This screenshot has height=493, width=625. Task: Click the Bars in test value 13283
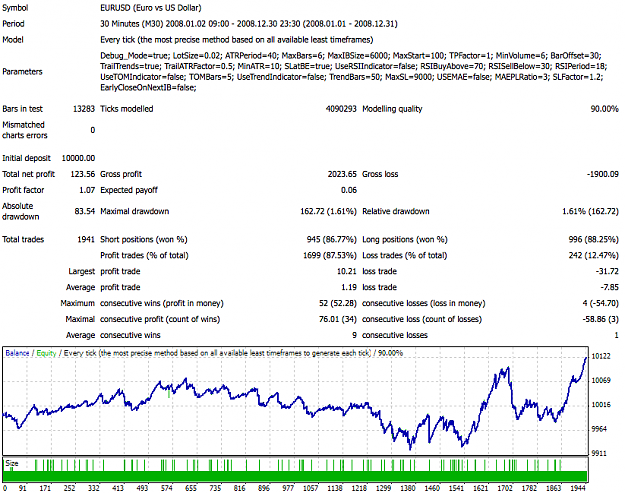click(x=84, y=109)
